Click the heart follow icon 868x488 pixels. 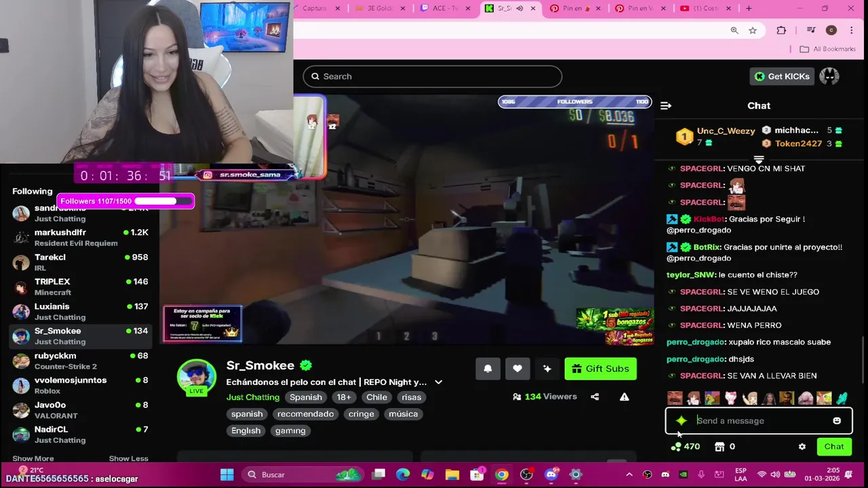(x=517, y=369)
